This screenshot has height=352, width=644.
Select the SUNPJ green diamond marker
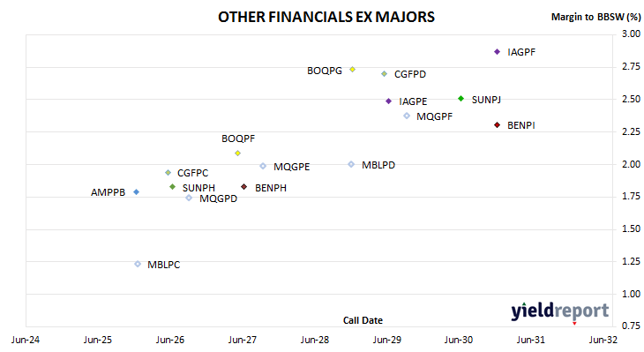click(x=461, y=99)
